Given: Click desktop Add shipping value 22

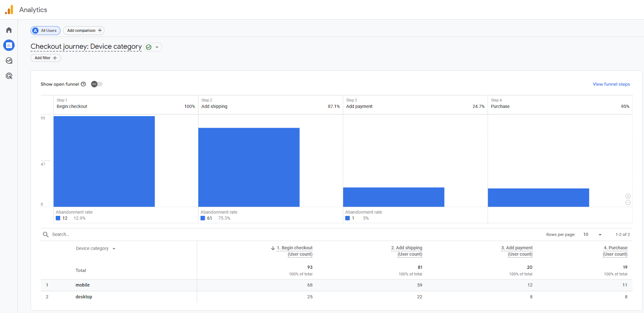Looking at the screenshot, I should 420,297.
